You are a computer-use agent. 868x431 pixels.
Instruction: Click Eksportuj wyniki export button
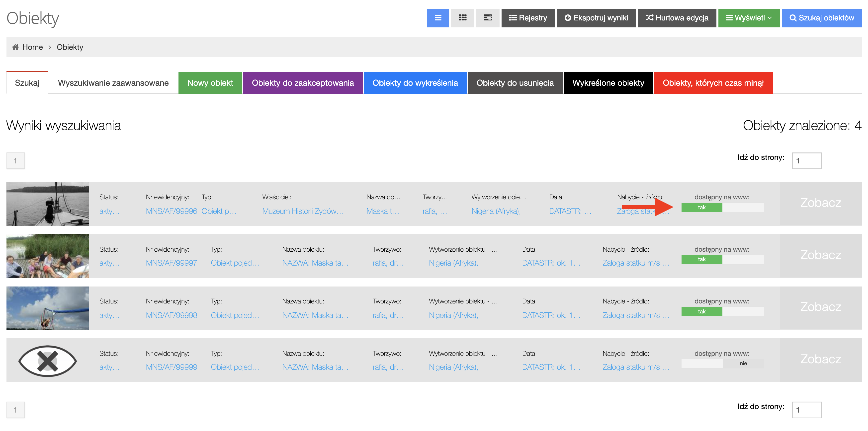click(596, 18)
